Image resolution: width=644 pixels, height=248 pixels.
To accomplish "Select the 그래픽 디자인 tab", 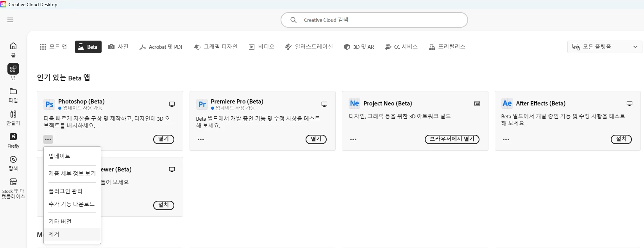I will tap(216, 47).
